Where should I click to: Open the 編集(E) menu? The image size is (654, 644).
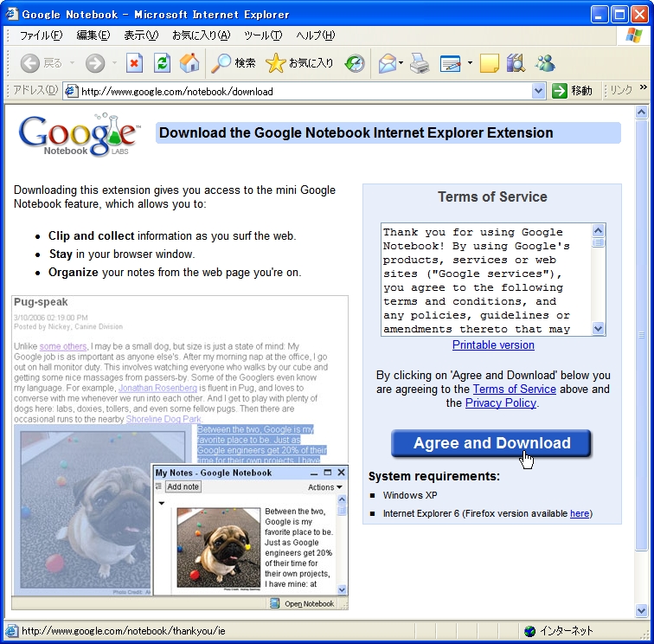coord(93,35)
